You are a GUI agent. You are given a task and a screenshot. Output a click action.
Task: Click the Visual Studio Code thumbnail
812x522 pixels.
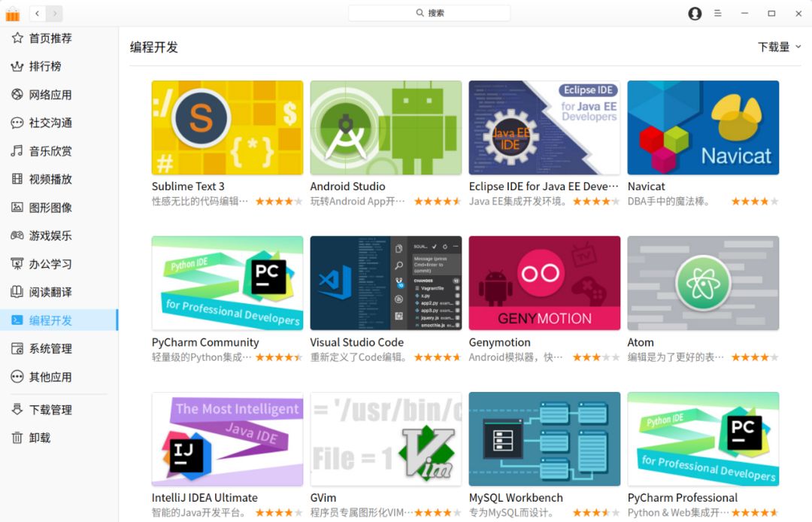pos(386,283)
